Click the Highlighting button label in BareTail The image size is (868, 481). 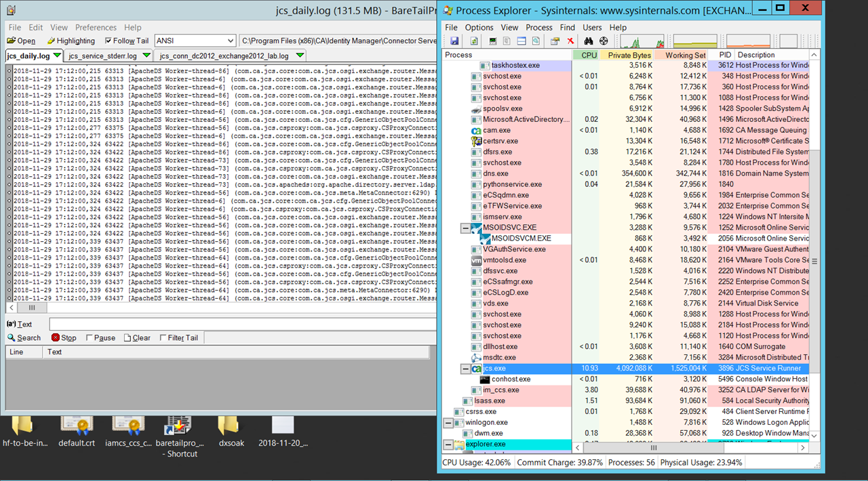pos(75,41)
